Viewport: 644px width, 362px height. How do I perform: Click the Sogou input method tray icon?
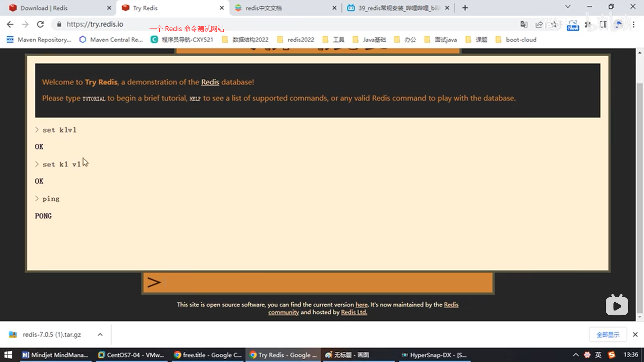611,355
